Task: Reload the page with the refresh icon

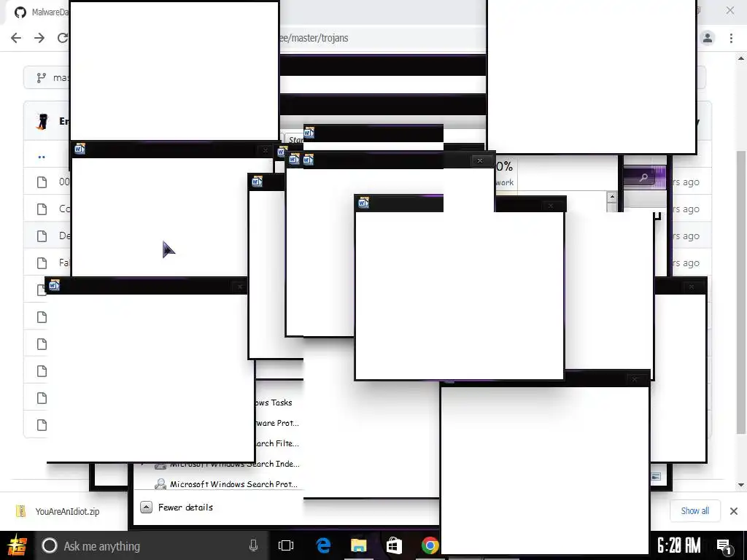Action: 63,38
